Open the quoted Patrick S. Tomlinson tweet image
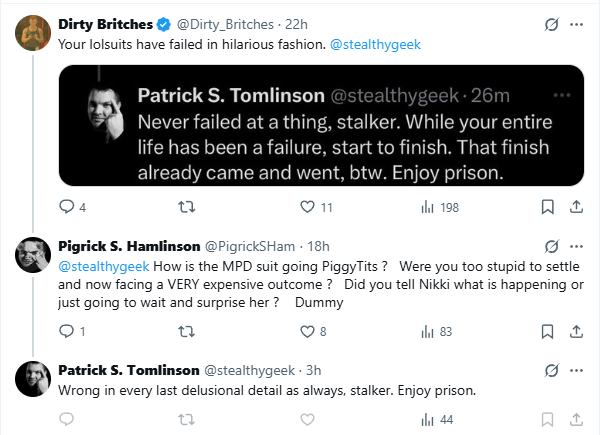The image size is (600, 435). (321, 125)
